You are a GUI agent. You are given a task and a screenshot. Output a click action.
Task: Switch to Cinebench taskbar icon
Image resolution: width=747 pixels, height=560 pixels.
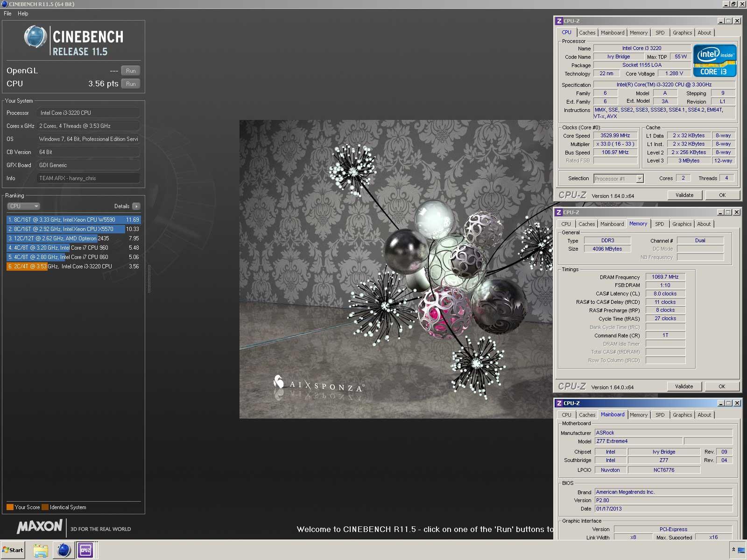coord(63,550)
